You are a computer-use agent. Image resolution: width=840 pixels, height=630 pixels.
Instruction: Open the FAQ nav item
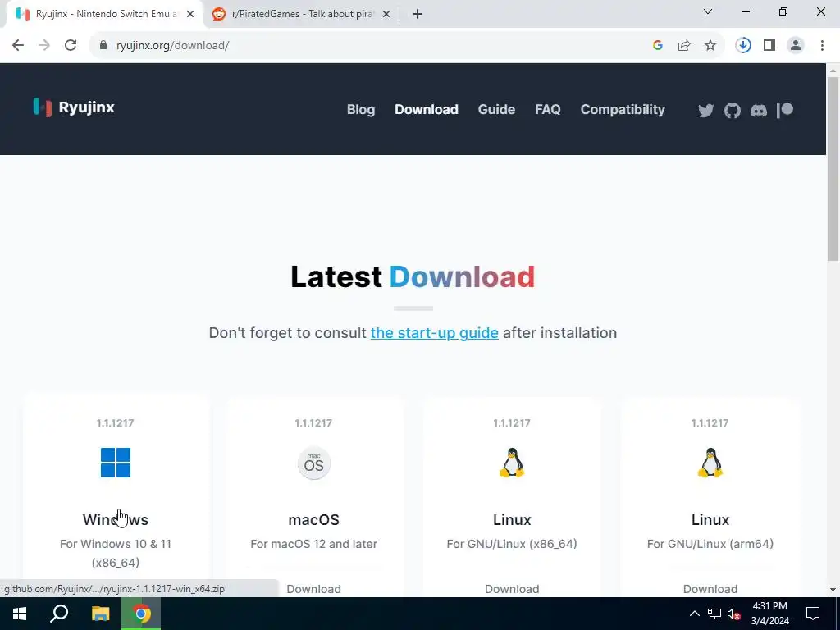tap(547, 110)
